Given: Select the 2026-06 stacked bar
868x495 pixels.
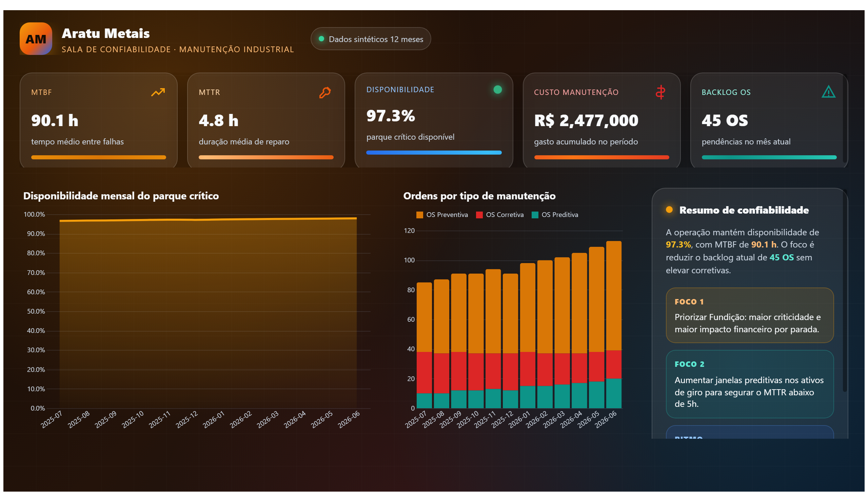Looking at the screenshot, I should tap(613, 325).
